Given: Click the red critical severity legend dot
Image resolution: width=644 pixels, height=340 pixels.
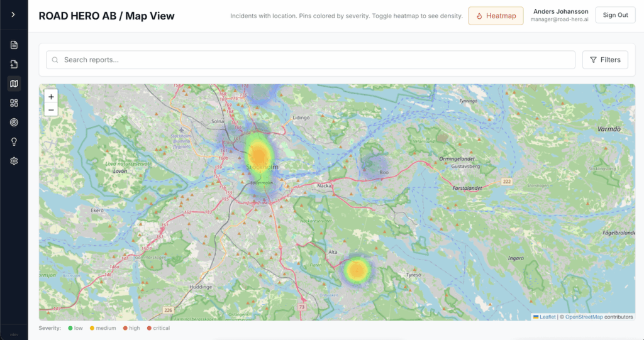Looking at the screenshot, I should tap(149, 328).
